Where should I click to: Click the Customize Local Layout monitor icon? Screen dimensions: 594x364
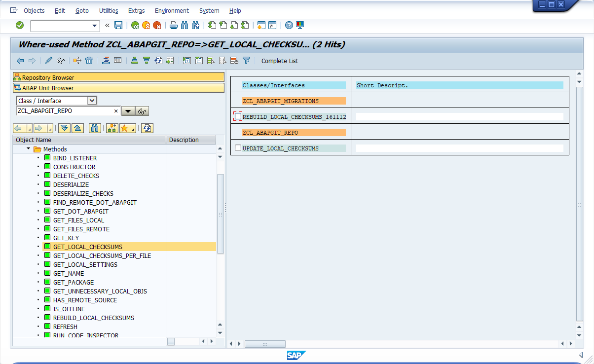pos(300,25)
